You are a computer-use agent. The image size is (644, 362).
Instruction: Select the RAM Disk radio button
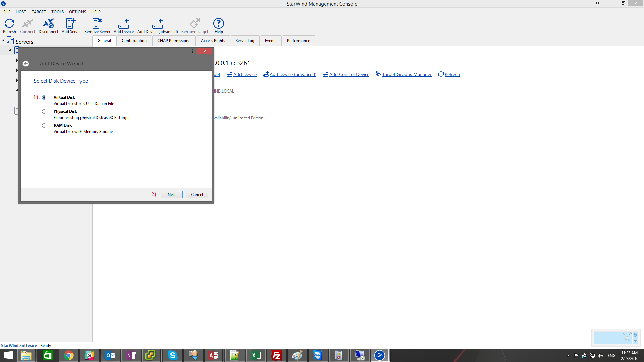point(44,125)
